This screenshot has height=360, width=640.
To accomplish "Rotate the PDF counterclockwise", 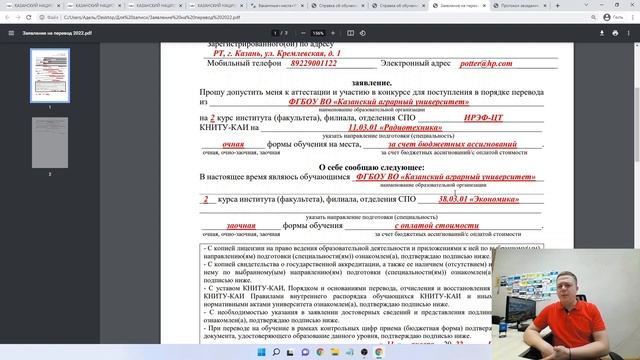I will click(363, 33).
